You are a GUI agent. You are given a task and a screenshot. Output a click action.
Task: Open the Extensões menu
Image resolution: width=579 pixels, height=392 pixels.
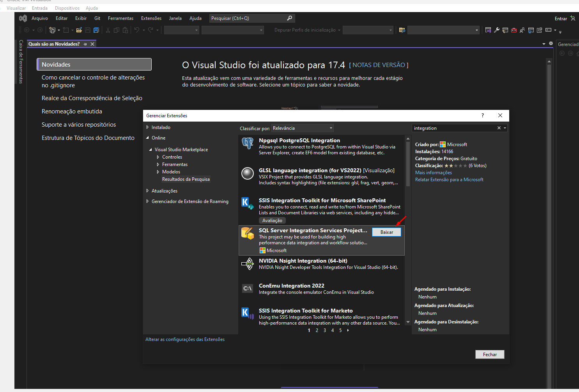pyautogui.click(x=151, y=18)
